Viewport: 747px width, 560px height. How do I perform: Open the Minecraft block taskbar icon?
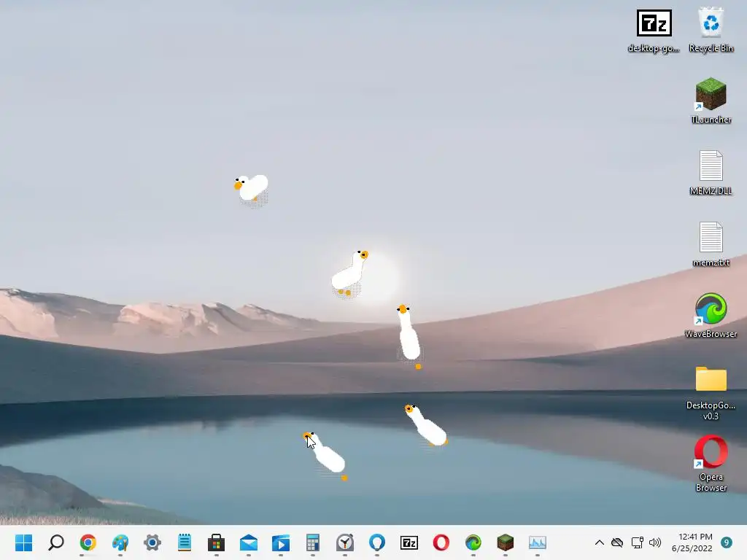[x=506, y=542]
